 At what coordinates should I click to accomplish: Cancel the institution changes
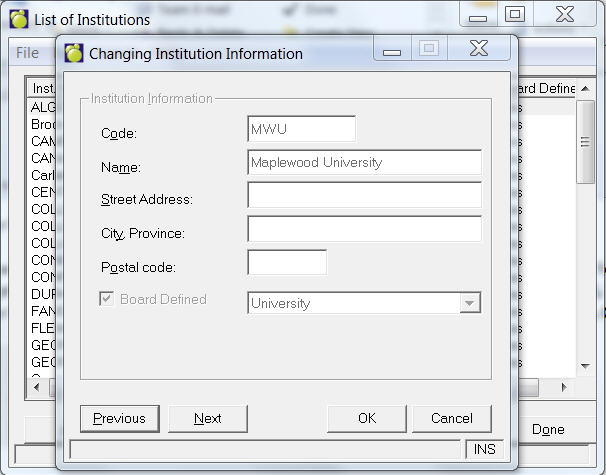pyautogui.click(x=450, y=418)
